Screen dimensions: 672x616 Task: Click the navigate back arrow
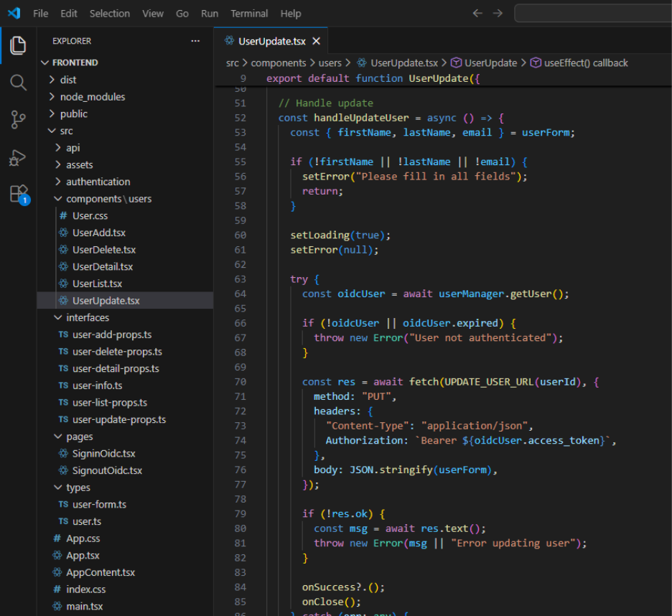[x=477, y=14]
